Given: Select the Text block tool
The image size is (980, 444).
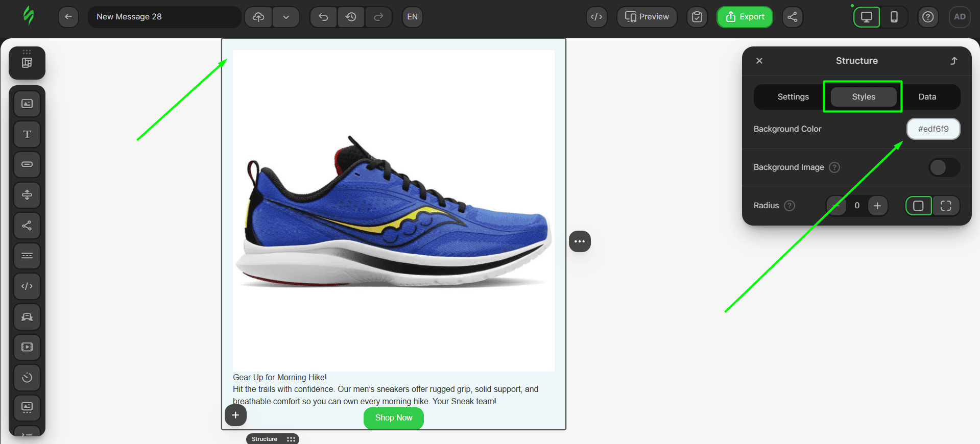Looking at the screenshot, I should coord(27,134).
